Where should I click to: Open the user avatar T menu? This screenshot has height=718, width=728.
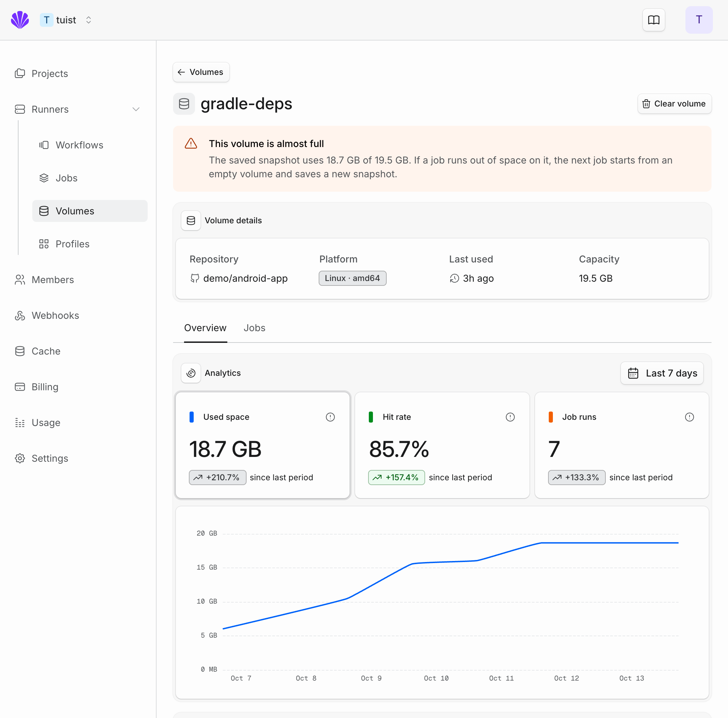point(698,20)
